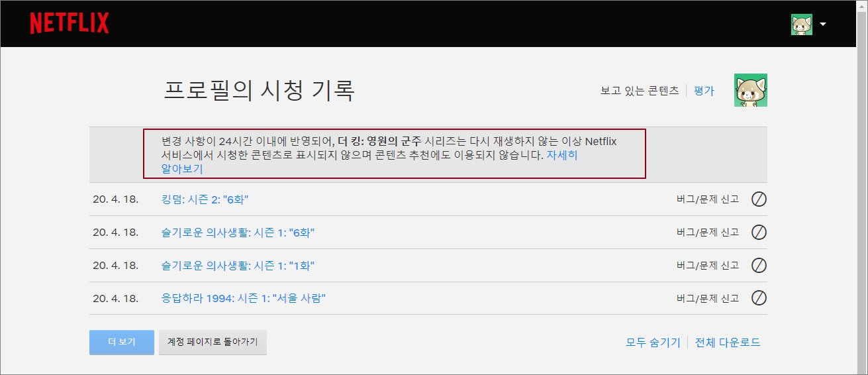Hide 응답하라 1994 from viewing history

(759, 298)
